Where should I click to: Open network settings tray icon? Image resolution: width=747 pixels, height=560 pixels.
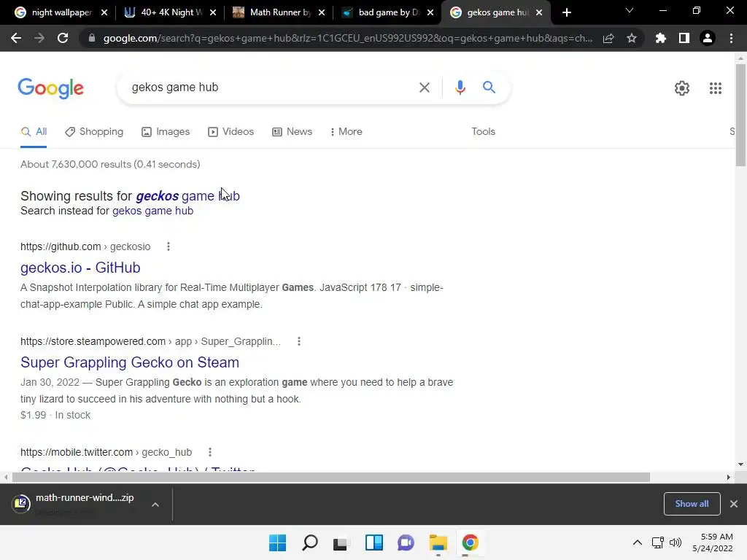[x=658, y=542]
